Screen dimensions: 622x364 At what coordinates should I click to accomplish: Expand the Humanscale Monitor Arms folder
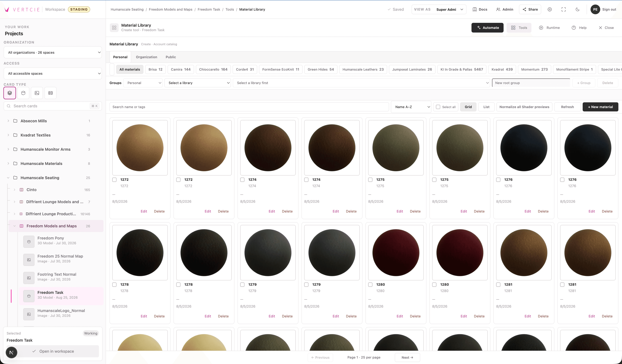(8, 149)
